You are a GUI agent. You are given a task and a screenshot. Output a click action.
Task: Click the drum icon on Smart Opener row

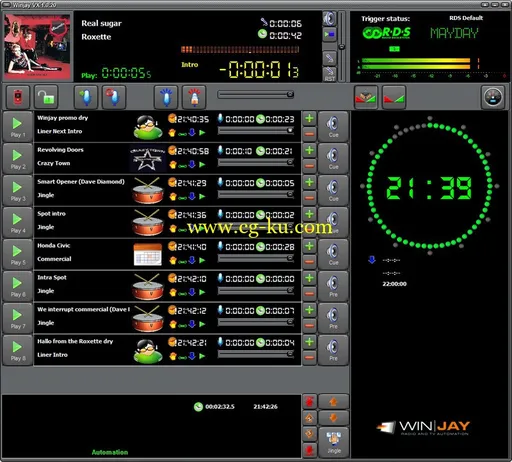pos(148,191)
